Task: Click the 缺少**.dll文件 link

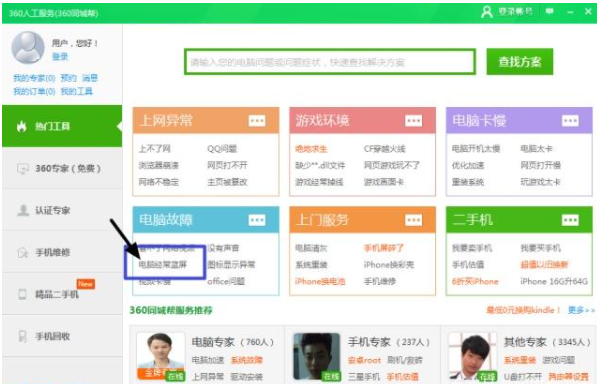Action: [320, 165]
